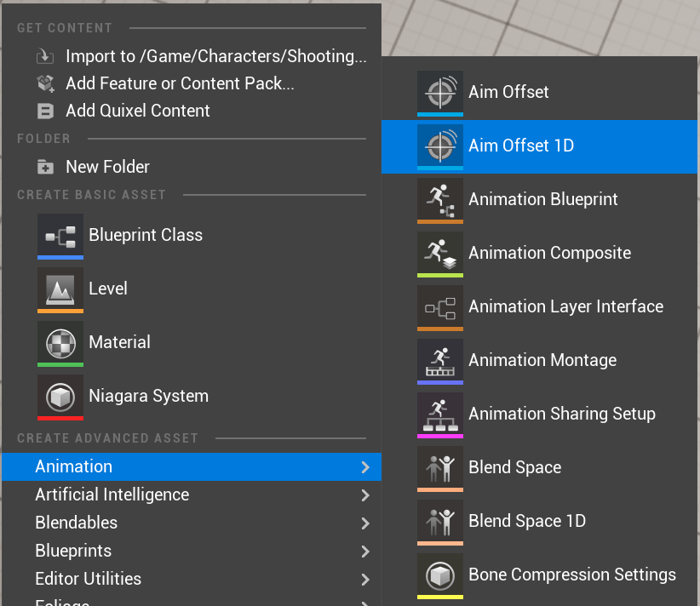Click the Aim Offset asset icon
The width and height of the screenshot is (700, 606).
439,92
